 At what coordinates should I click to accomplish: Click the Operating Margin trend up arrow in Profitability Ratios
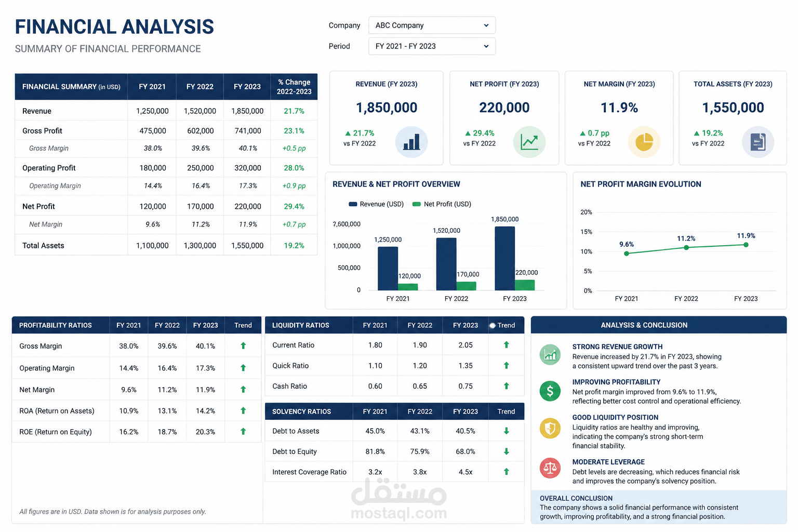pos(243,368)
